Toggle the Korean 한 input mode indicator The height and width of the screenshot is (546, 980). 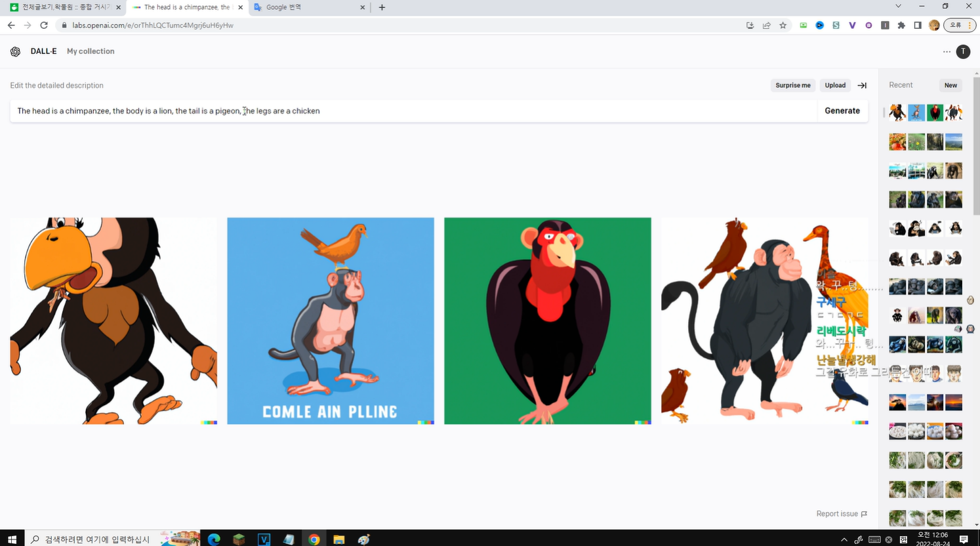(903, 539)
